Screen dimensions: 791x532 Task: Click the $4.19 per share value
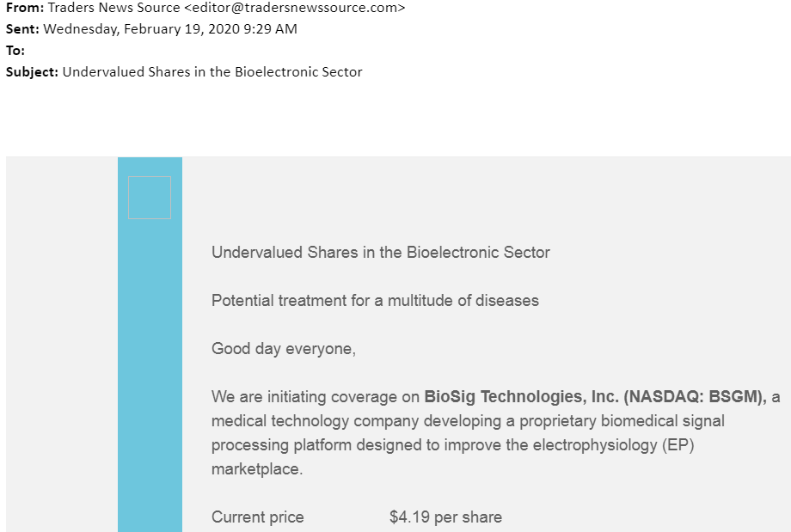[x=445, y=517]
